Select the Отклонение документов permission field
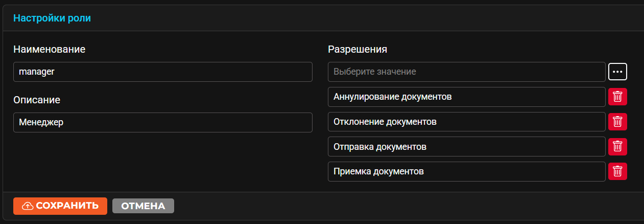This screenshot has height=224, width=644. point(467,122)
